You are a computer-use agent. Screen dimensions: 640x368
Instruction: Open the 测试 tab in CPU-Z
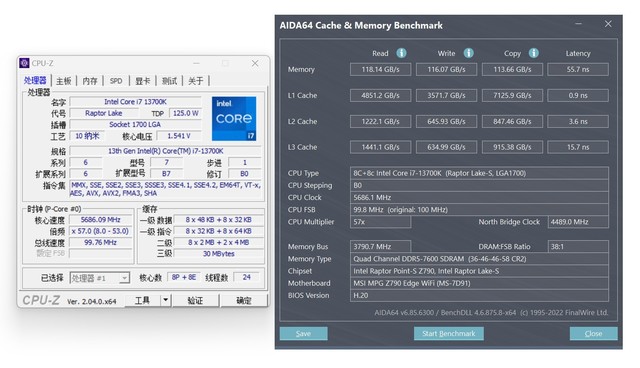click(169, 81)
